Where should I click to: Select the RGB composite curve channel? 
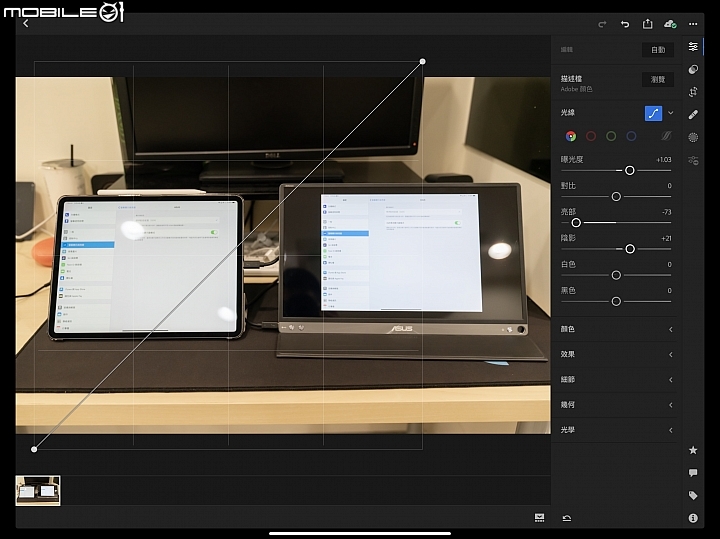coord(571,136)
